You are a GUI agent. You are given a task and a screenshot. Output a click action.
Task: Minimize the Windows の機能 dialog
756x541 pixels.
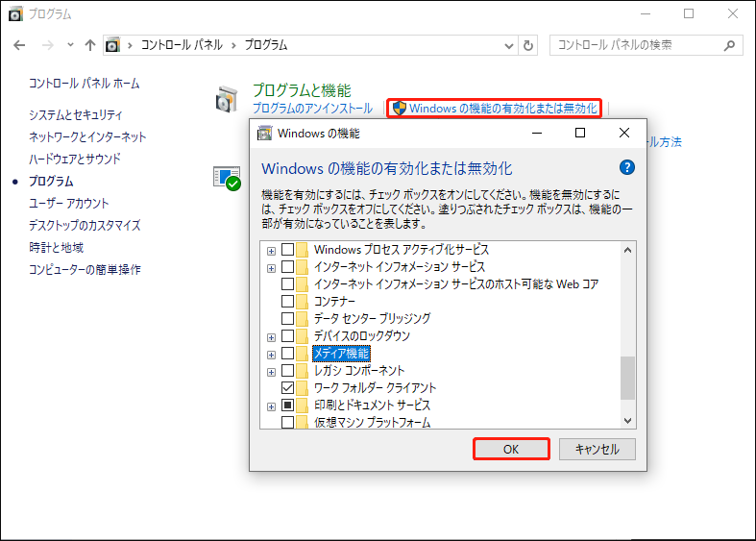coord(537,133)
